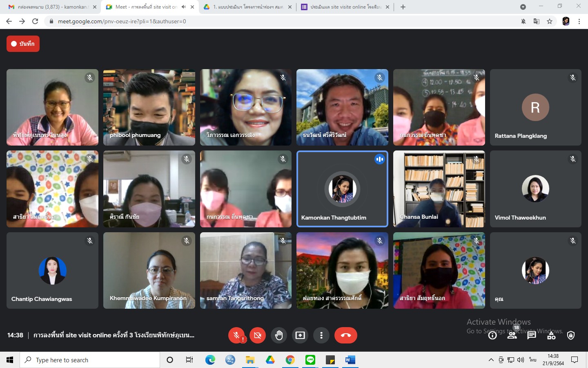Raise hand in the meeting
Image resolution: width=588 pixels, height=368 pixels.
tap(279, 335)
